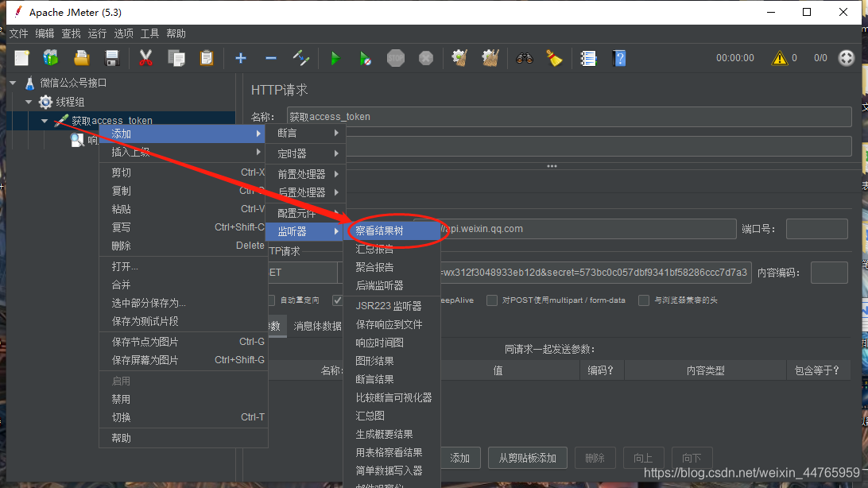This screenshot has width=868, height=488.
Task: Toggle 与浏览器兼容的头 checkbox
Action: pos(643,300)
